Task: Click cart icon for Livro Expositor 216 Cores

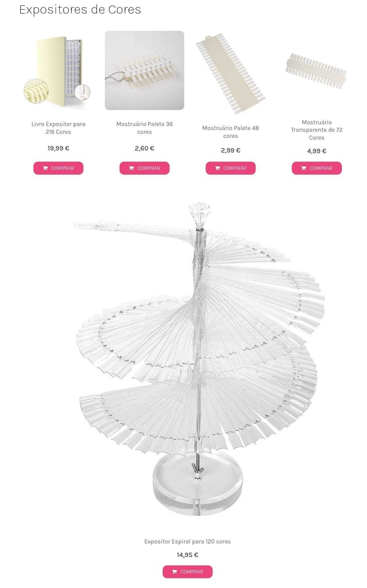Action: (x=45, y=168)
